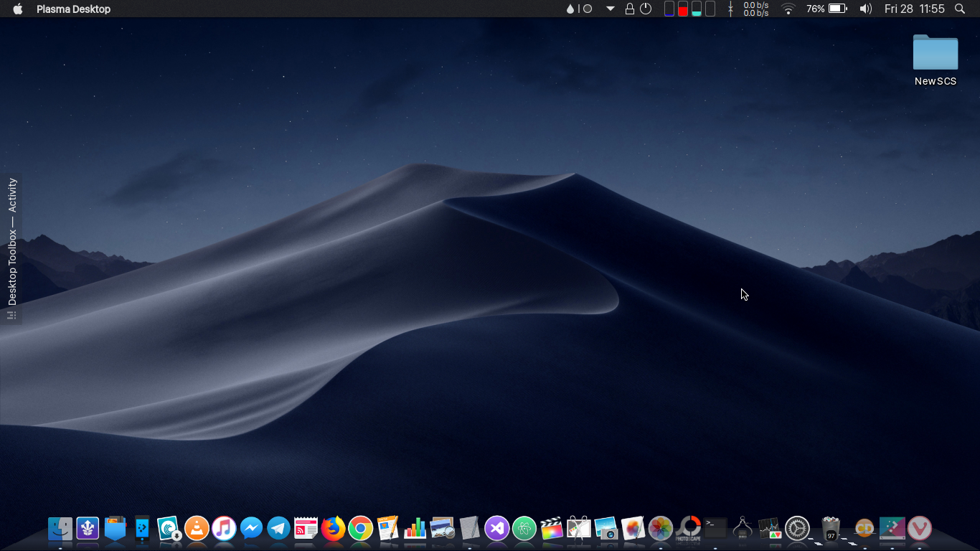Lock the screen with padlock icon
The height and width of the screenshot is (551, 980).
coord(629,9)
